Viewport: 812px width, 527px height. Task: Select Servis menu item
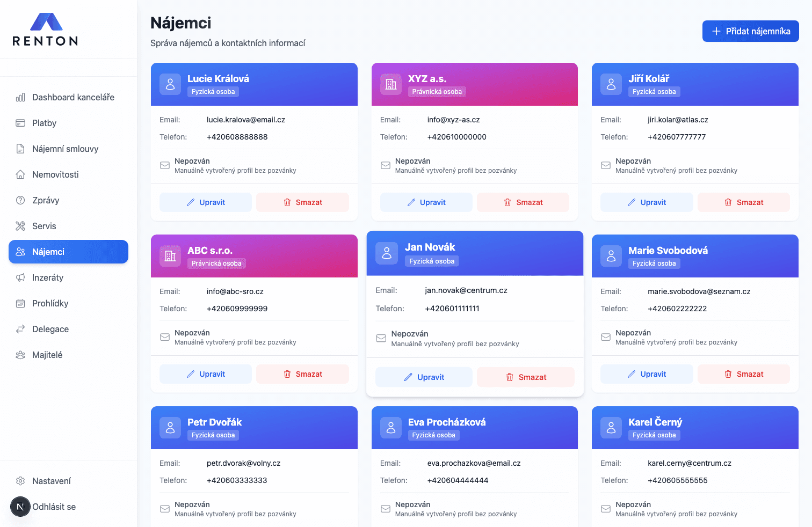(x=44, y=226)
